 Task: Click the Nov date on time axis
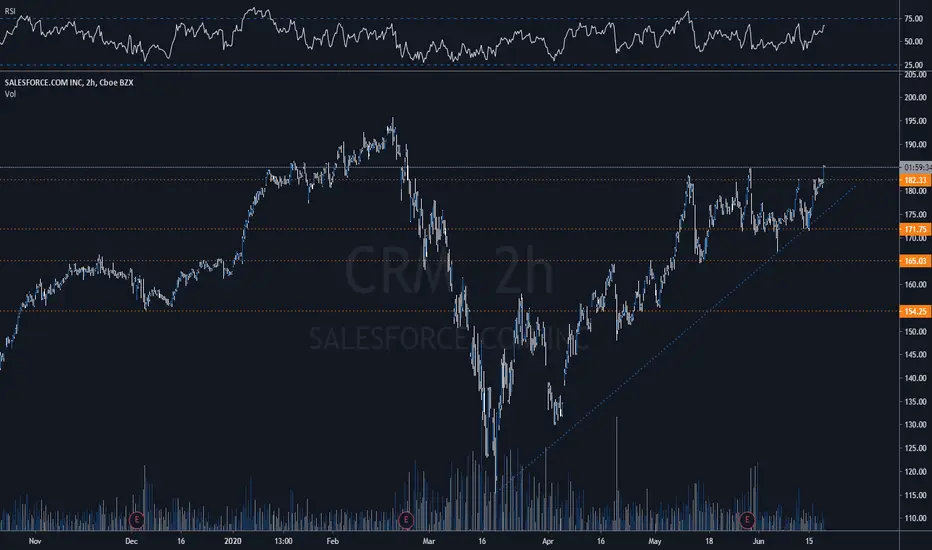tap(34, 541)
